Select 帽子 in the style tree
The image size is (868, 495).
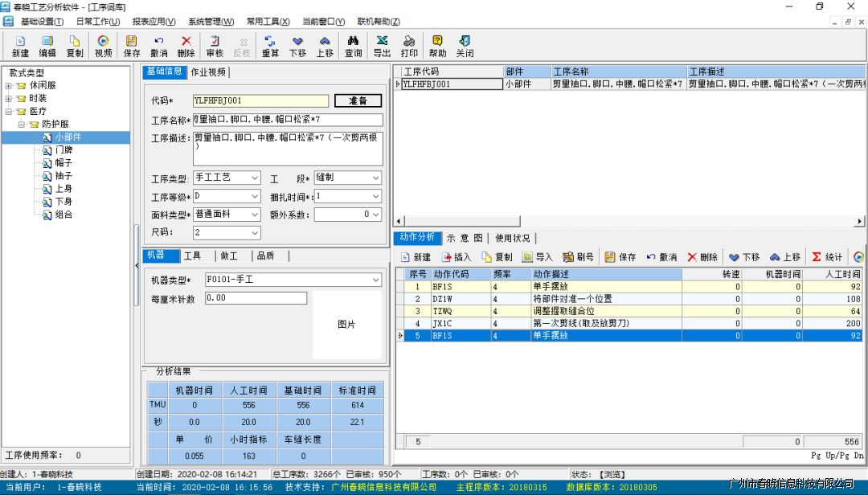(x=63, y=163)
